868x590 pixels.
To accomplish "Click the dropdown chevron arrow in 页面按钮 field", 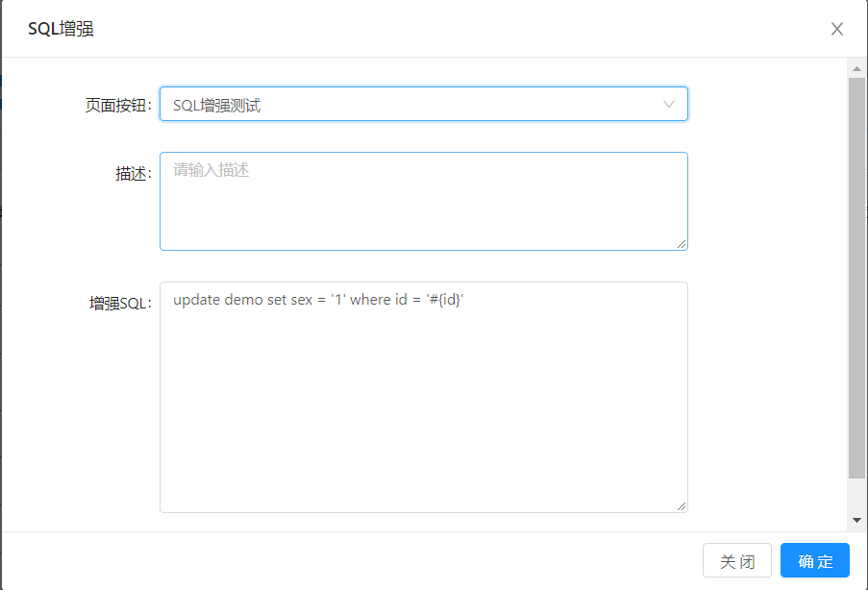I will [669, 104].
